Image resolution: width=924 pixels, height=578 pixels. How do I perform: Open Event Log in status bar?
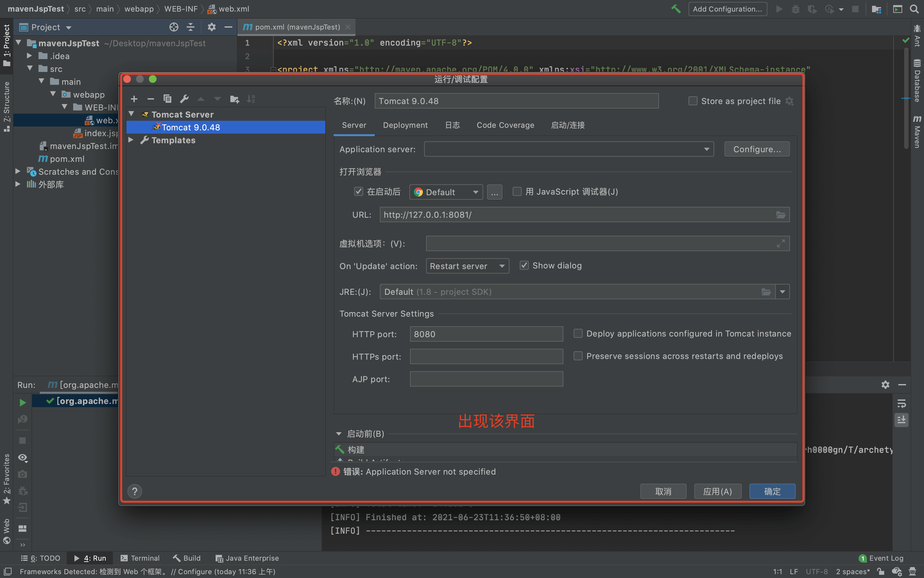pyautogui.click(x=881, y=558)
